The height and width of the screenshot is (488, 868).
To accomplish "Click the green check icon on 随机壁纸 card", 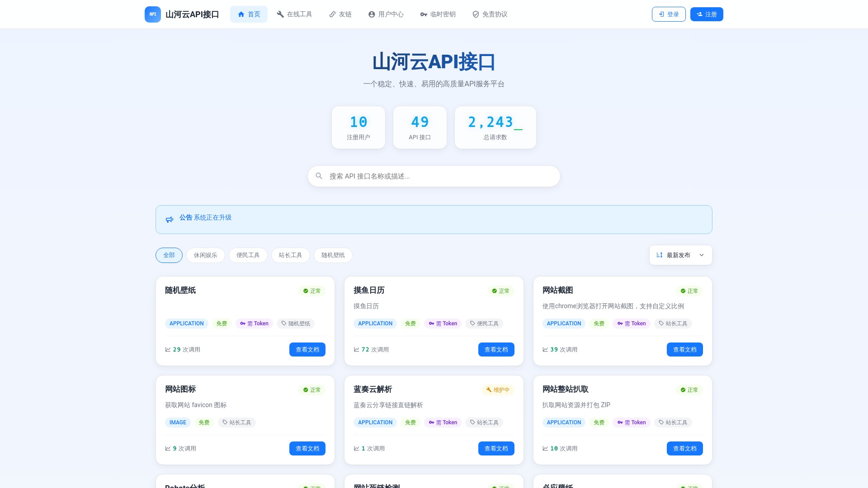I will point(306,291).
